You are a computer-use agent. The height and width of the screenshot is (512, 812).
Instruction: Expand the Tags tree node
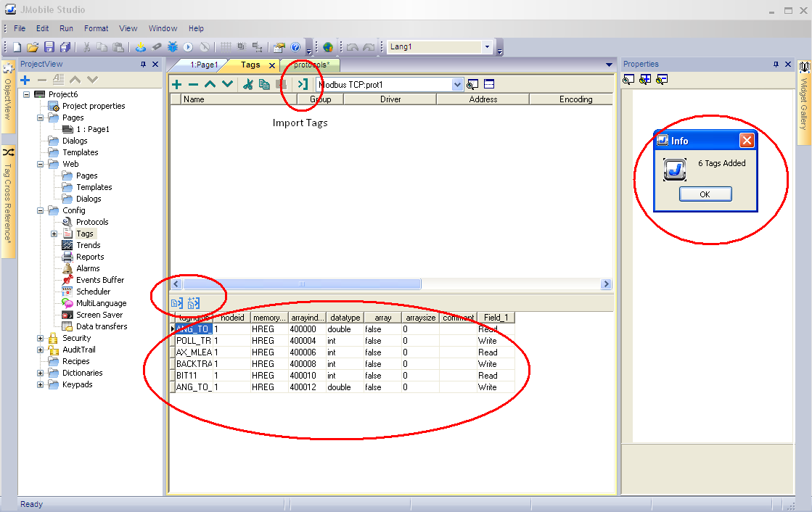[x=54, y=234]
